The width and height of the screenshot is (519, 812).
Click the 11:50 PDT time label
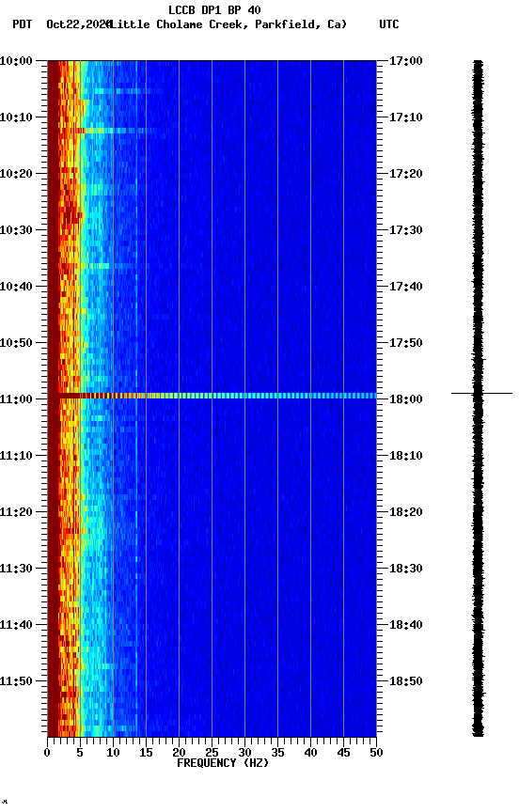16,682
